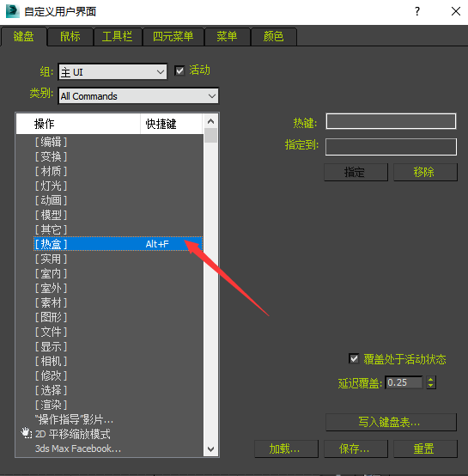Image resolution: width=468 pixels, height=476 pixels.
Task: Click the 热键 input field
Action: coord(391,121)
